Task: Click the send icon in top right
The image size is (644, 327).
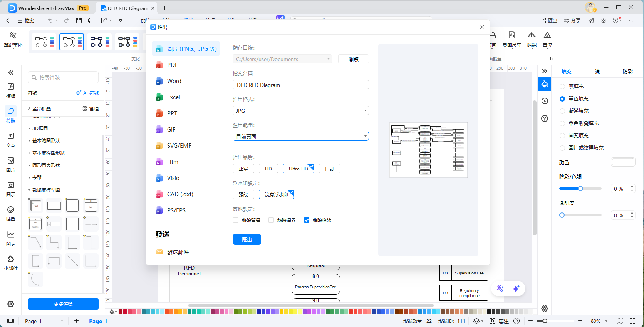Action: 591,20
